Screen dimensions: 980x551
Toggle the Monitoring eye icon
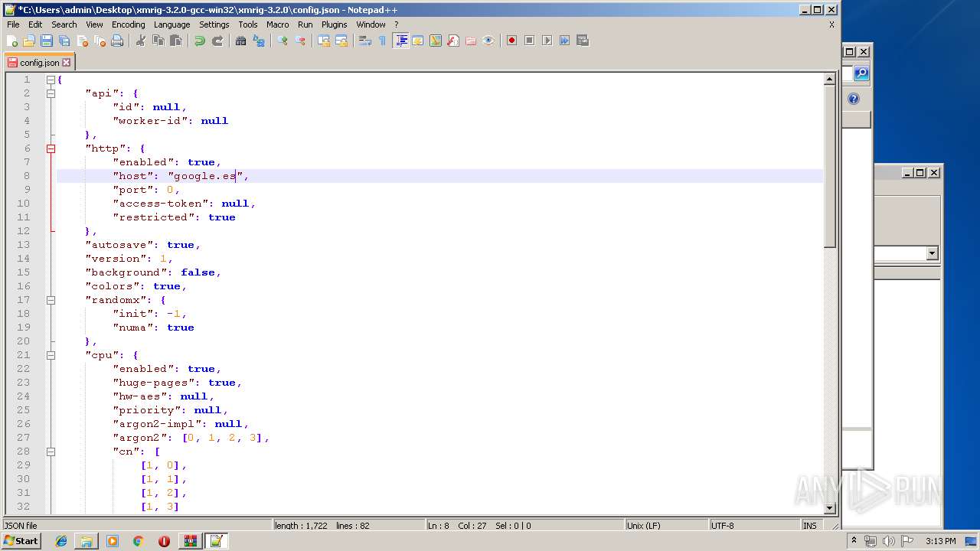488,41
